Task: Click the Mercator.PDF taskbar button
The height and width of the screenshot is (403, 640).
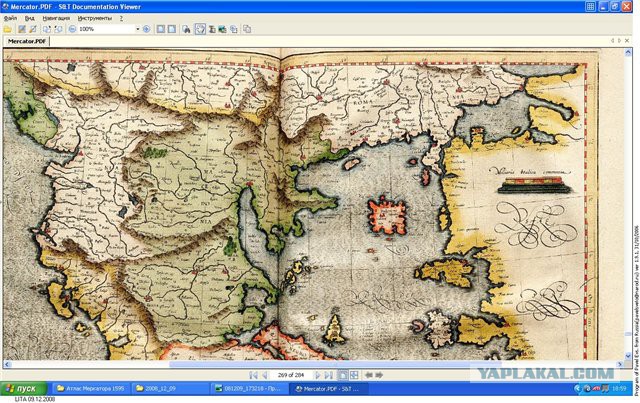Action: coord(328,389)
